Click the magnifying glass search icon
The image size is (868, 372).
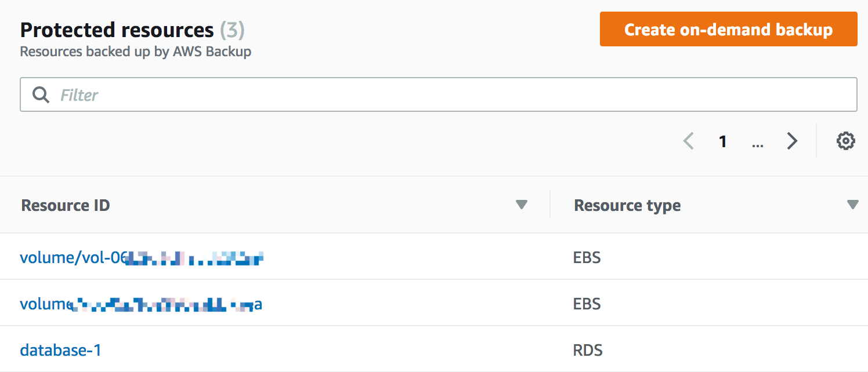click(41, 94)
